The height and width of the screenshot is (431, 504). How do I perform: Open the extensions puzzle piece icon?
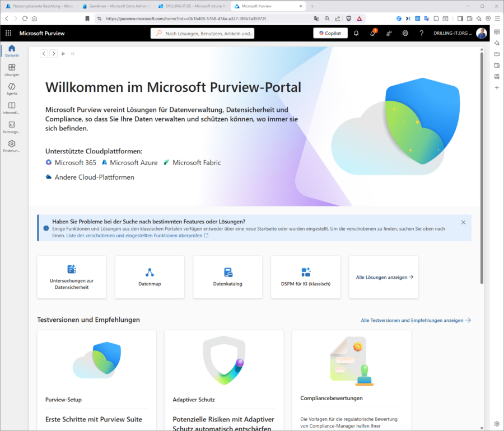click(x=436, y=18)
